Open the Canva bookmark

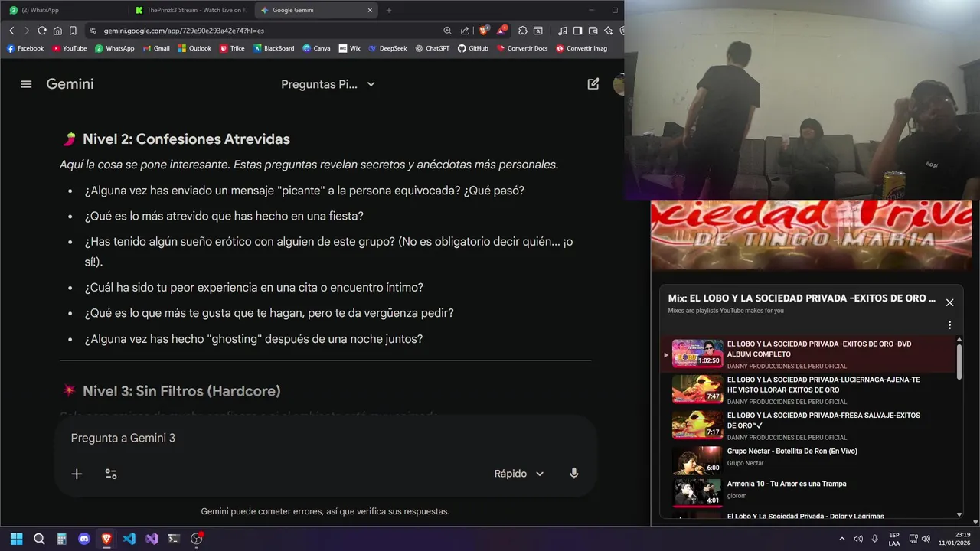pyautogui.click(x=316, y=48)
